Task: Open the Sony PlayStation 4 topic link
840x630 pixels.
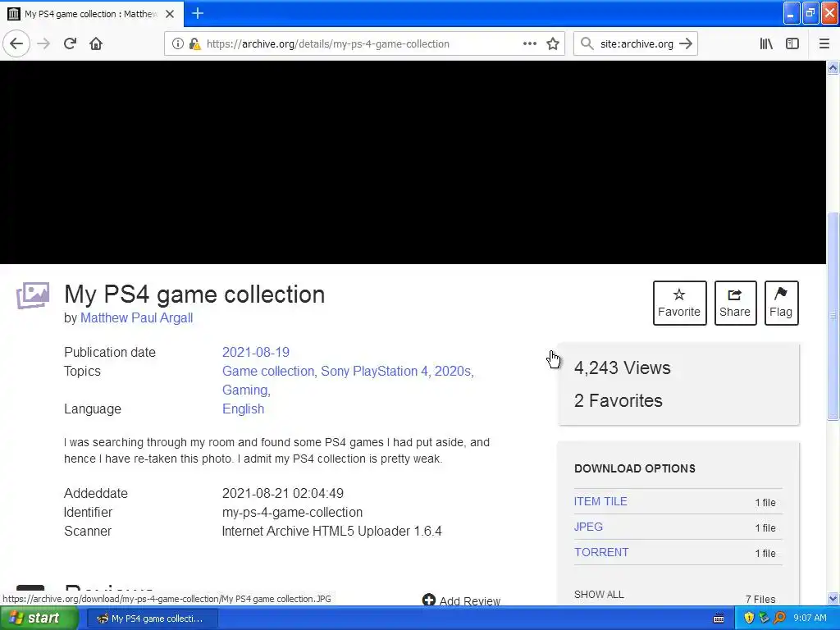Action: coord(374,372)
